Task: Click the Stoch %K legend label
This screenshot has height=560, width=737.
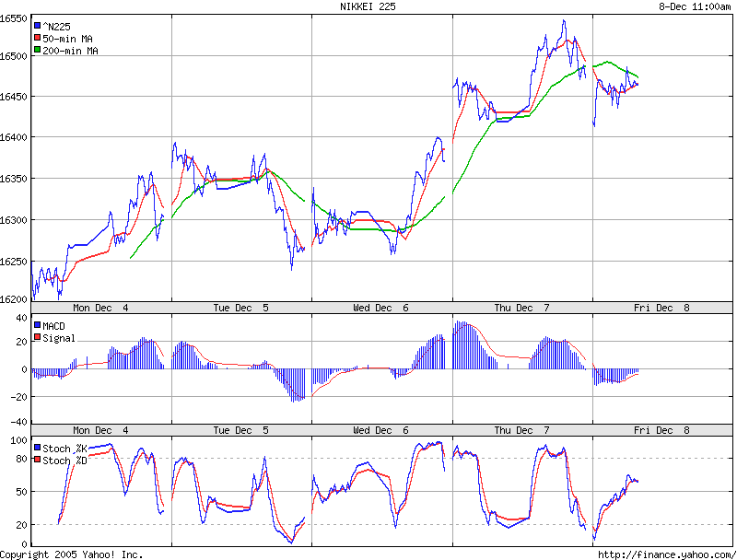Action: click(x=64, y=449)
